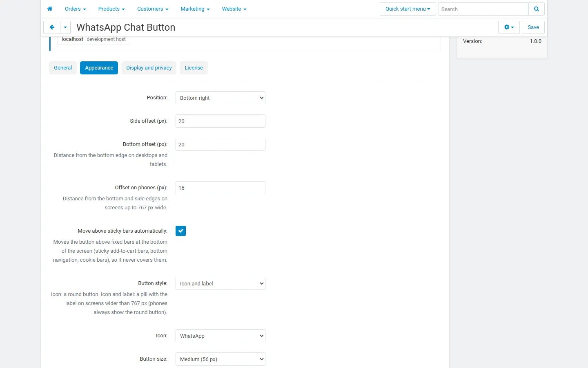The image size is (588, 368).
Task: Click the localhost host label
Action: coord(73,39)
